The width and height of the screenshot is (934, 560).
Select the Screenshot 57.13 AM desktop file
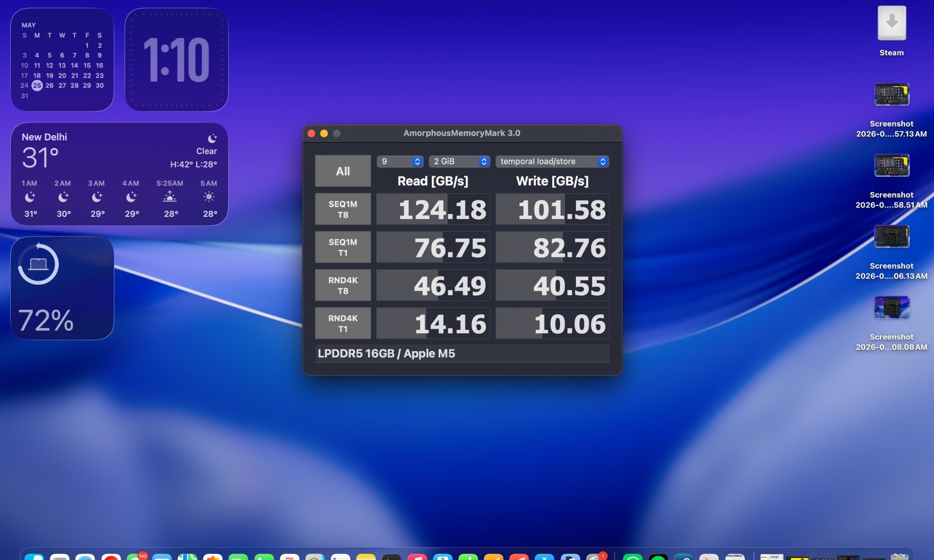892,95
